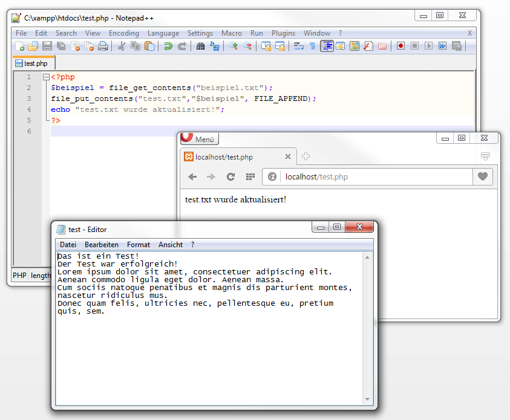Open the Datei menu in Editor
Viewport: 510px width, 420px height.
pyautogui.click(x=68, y=245)
